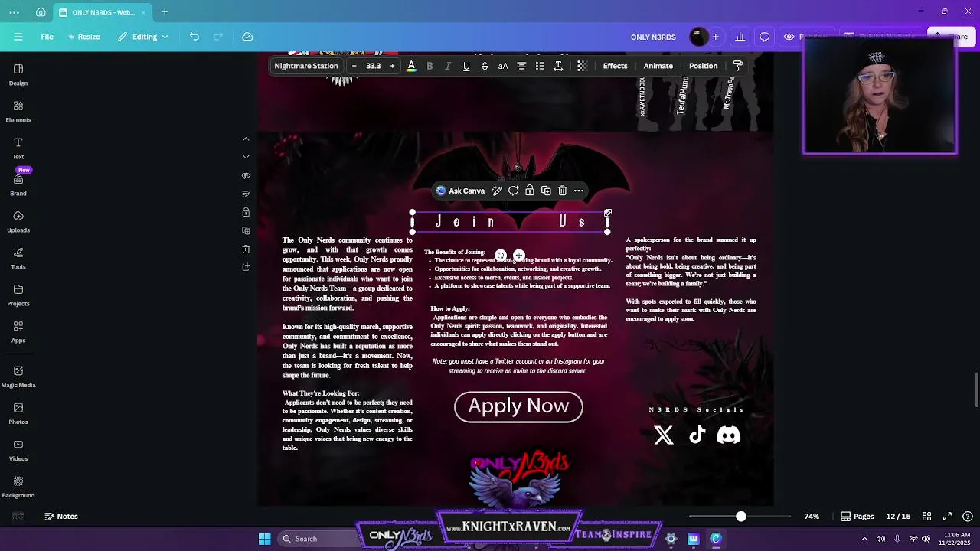Duplicate page from side controls
Image resolution: width=980 pixels, height=551 pixels.
pos(246,230)
